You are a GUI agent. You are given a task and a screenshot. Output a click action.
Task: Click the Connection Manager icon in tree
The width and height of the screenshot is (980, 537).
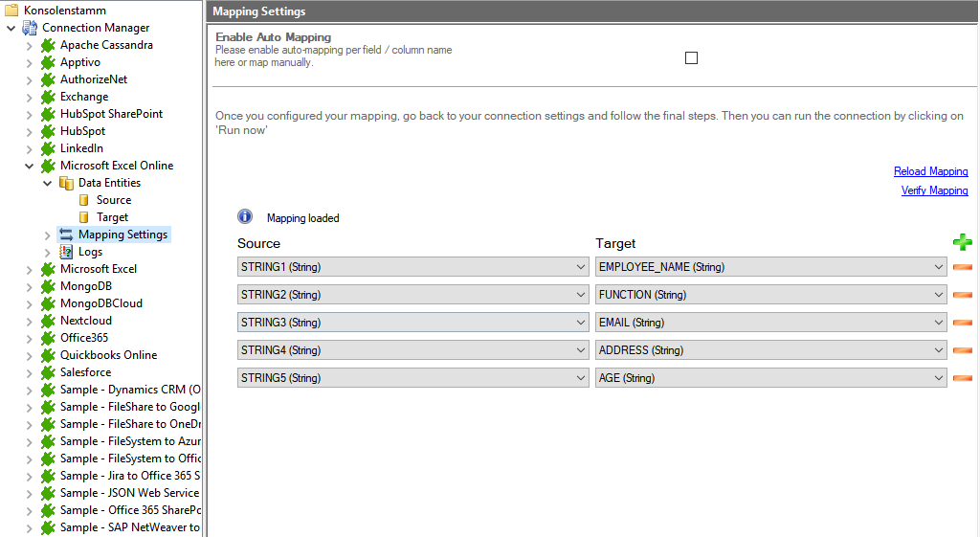click(x=30, y=28)
